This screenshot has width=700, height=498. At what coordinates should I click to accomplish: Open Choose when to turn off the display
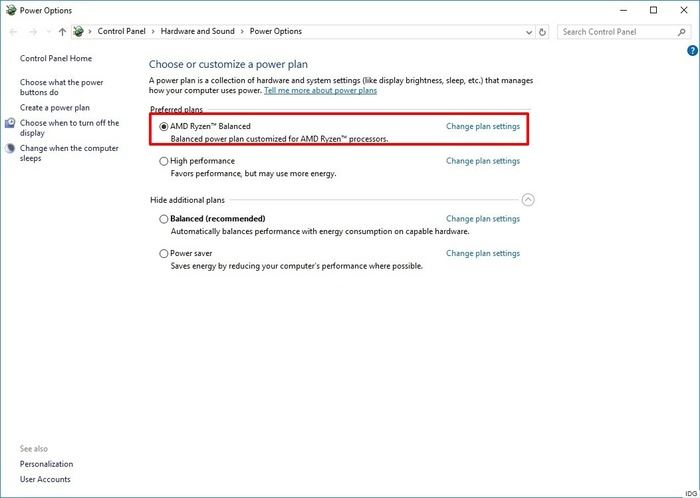[x=69, y=128]
